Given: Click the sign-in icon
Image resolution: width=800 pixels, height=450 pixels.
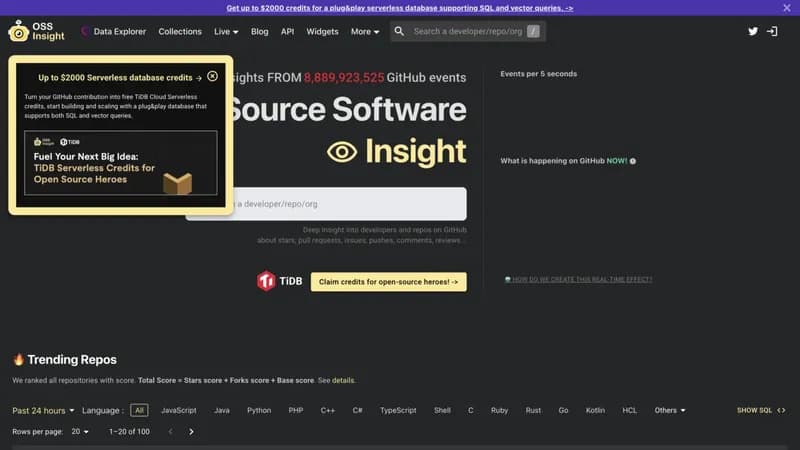Looking at the screenshot, I should (772, 31).
